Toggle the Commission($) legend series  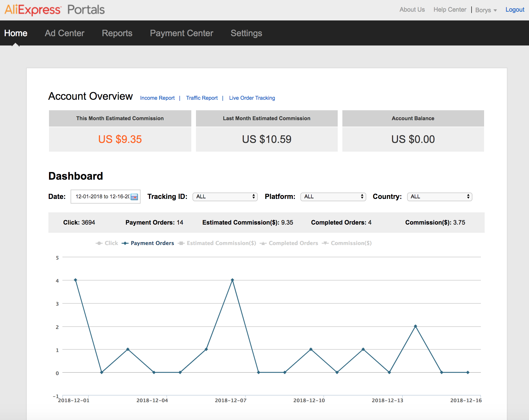click(347, 243)
